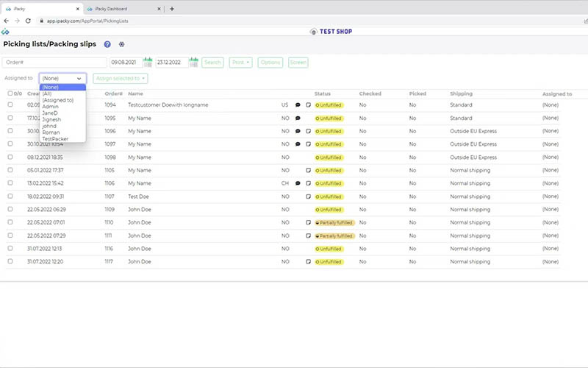Choose Jignesh in the assignee list
This screenshot has width=588, height=368.
coord(62,119)
